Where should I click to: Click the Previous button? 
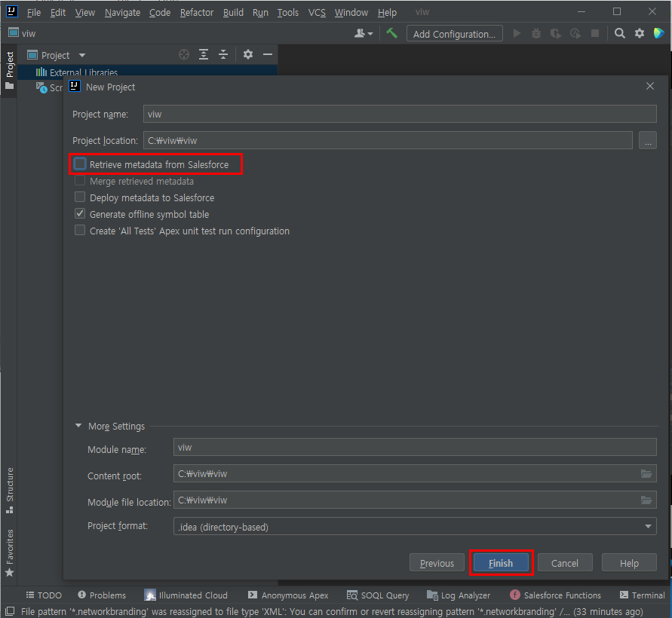(x=437, y=563)
